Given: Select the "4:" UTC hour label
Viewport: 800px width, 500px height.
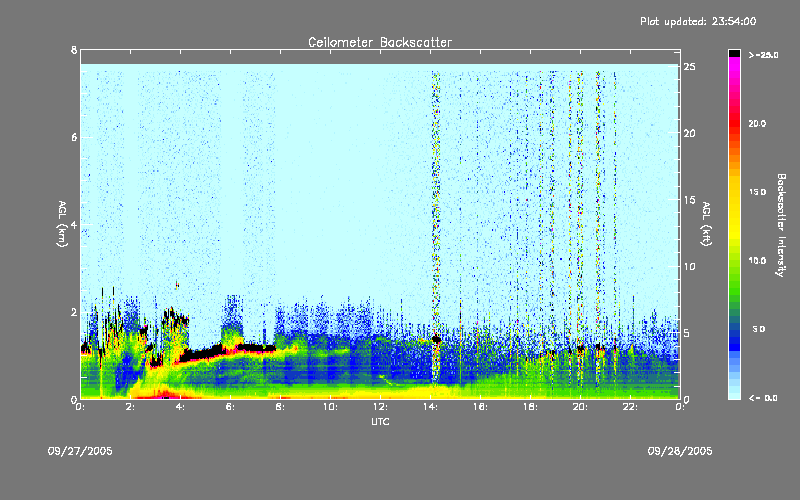Looking at the screenshot, I should [x=180, y=407].
